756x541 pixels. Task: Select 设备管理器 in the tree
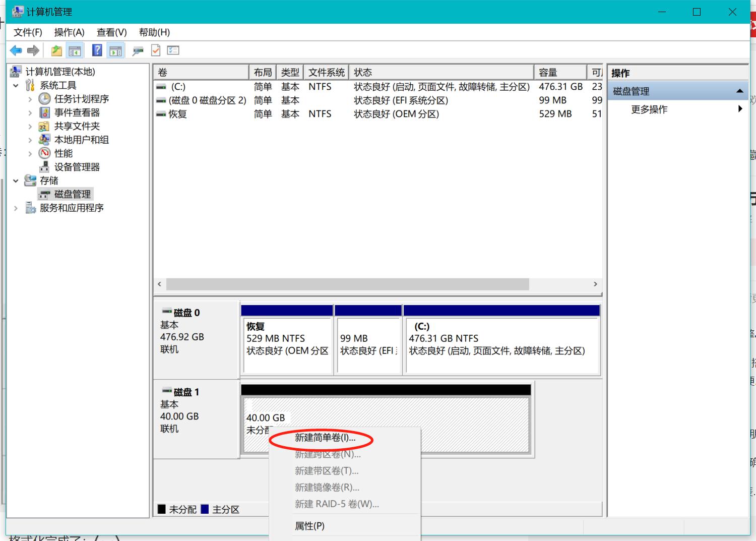(77, 167)
